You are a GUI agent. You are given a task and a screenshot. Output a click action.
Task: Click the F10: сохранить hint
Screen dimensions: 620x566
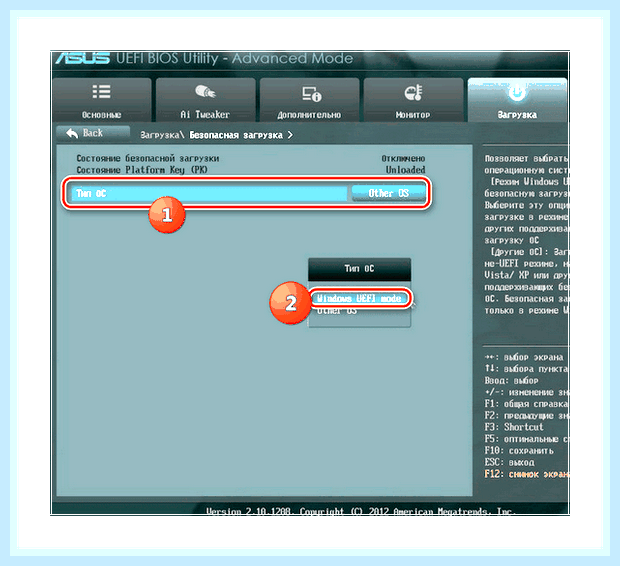[x=519, y=451]
